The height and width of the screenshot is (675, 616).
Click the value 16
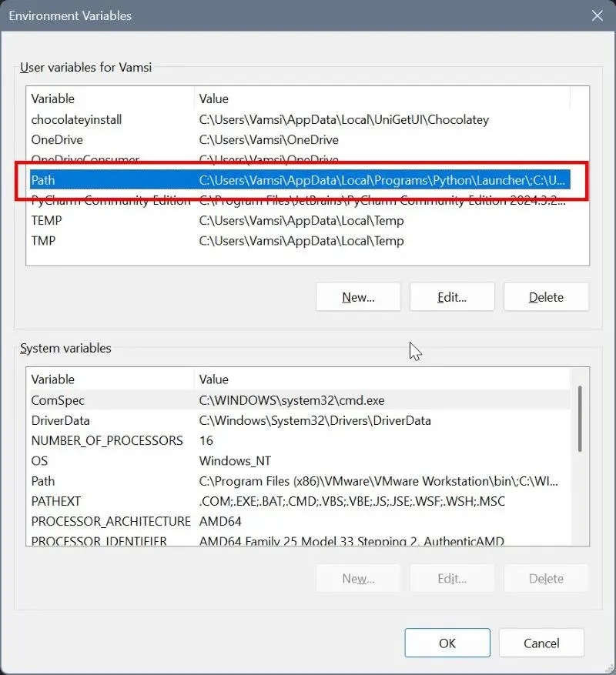coord(206,441)
